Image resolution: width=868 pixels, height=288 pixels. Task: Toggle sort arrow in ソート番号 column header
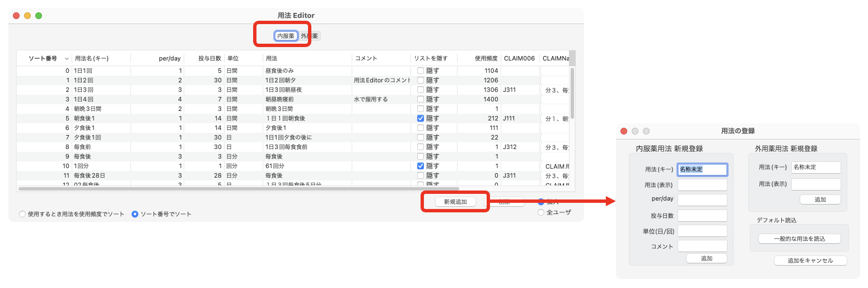[x=67, y=58]
